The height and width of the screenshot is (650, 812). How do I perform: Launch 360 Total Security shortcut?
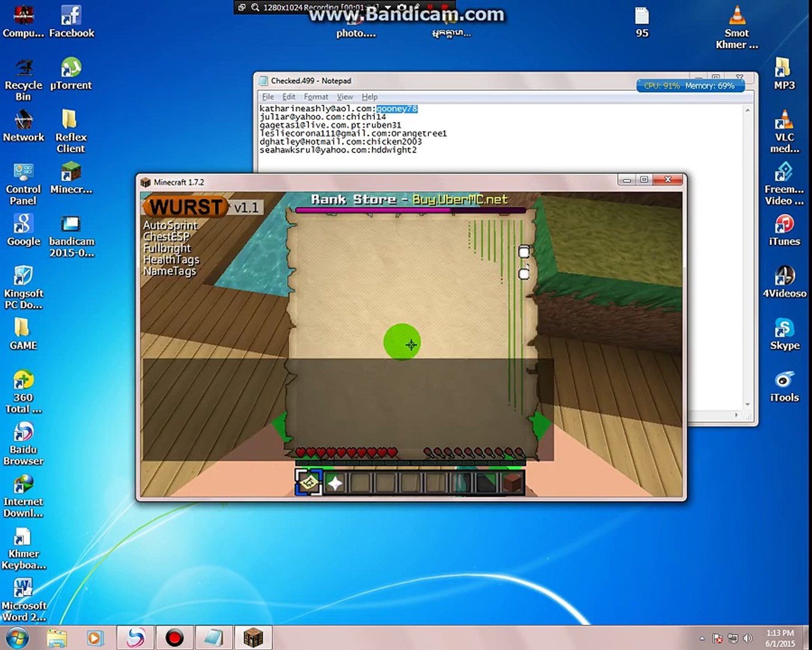click(23, 392)
